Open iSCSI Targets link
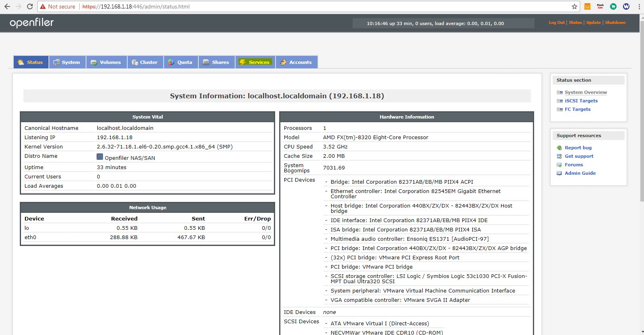This screenshot has height=335, width=644. coord(581,101)
